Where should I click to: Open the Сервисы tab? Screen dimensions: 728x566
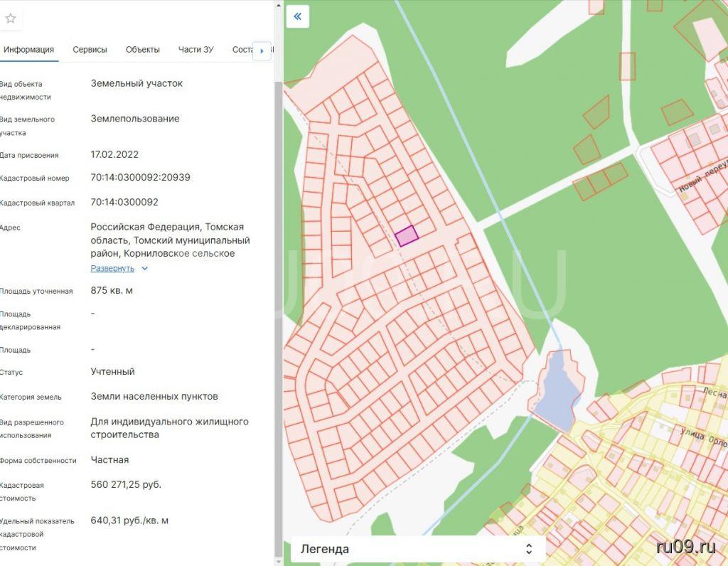(90, 50)
